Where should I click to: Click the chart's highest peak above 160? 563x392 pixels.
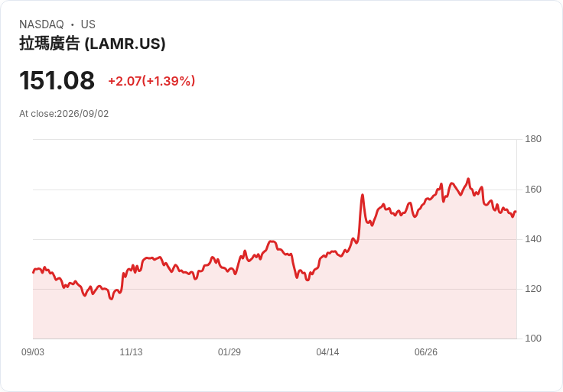tap(468, 179)
